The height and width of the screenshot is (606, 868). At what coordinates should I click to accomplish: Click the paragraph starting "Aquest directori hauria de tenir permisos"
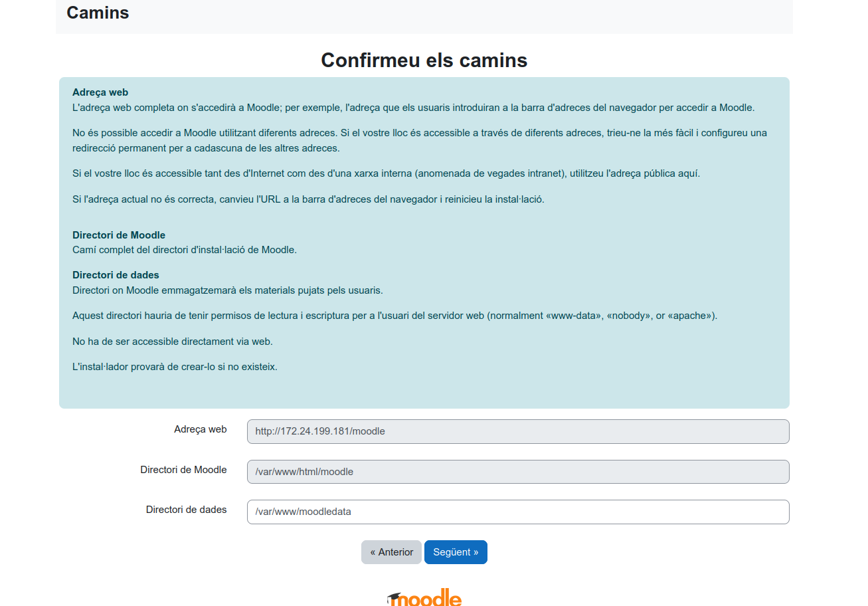point(395,316)
